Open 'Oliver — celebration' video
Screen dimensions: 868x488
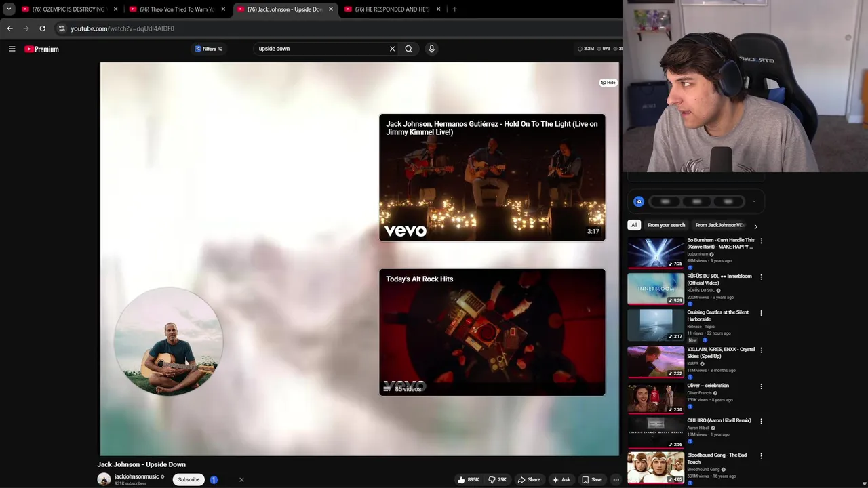708,386
